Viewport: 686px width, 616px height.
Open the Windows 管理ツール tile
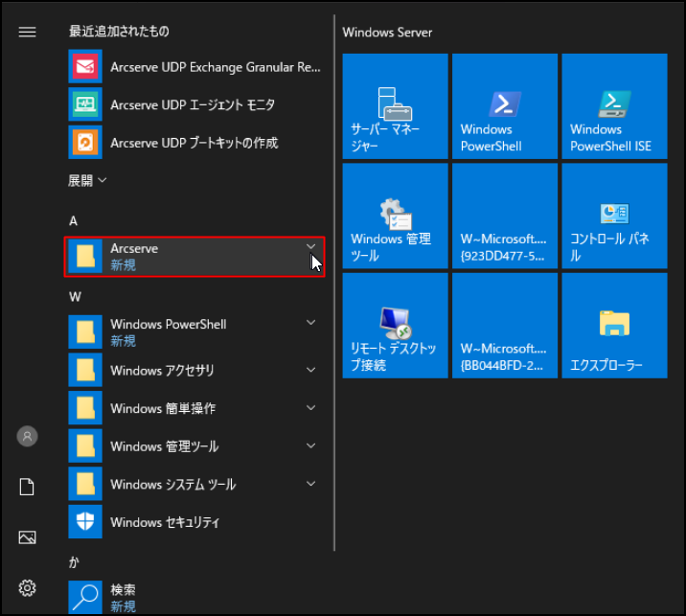(395, 216)
